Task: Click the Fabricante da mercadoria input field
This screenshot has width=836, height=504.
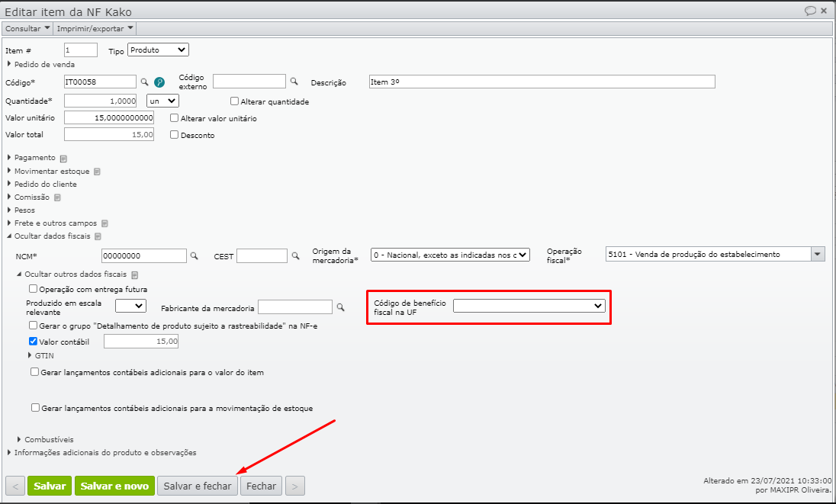Action: coord(295,307)
